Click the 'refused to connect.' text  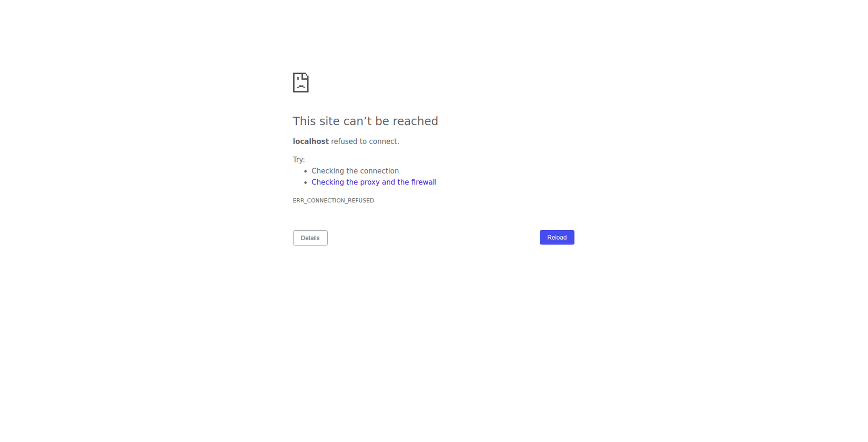[365, 141]
